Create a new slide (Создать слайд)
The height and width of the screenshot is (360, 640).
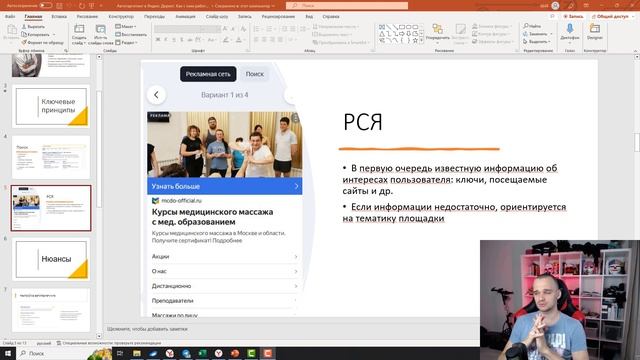click(79, 34)
